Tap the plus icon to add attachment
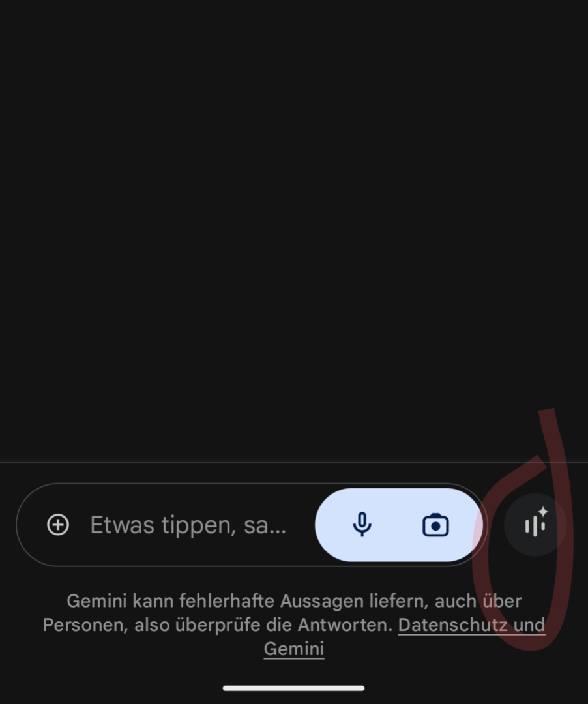The image size is (588, 704). [x=58, y=525]
